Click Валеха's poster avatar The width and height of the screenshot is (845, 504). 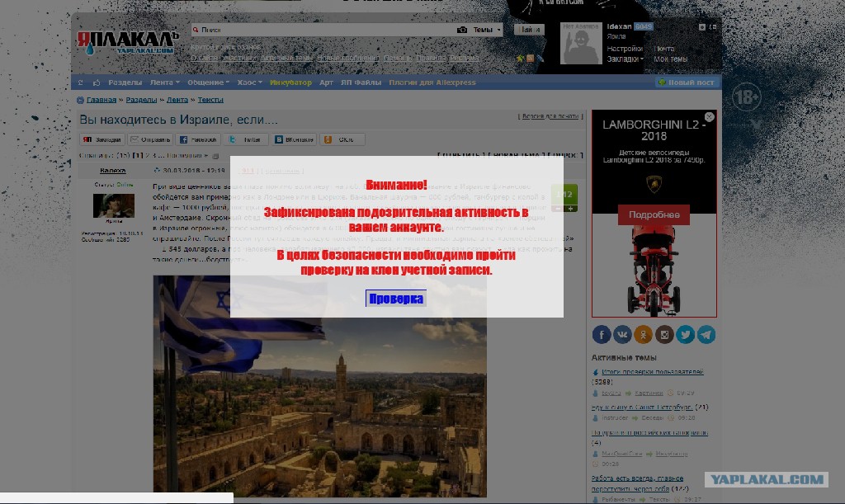(x=113, y=205)
